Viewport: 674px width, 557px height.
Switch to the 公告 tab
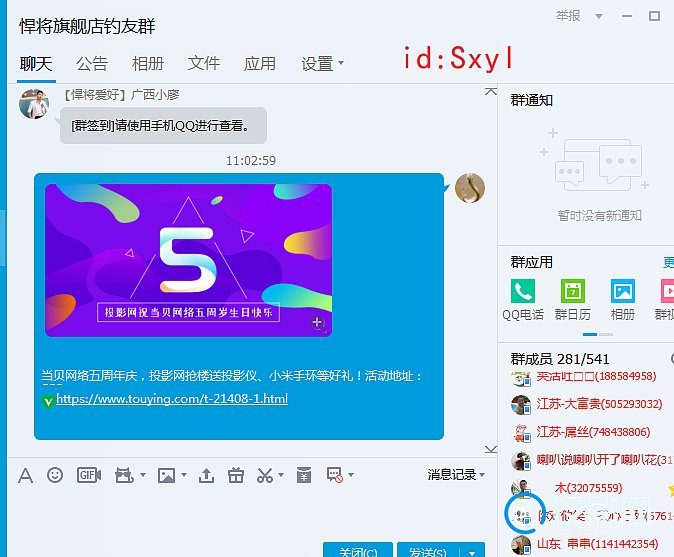click(x=92, y=64)
